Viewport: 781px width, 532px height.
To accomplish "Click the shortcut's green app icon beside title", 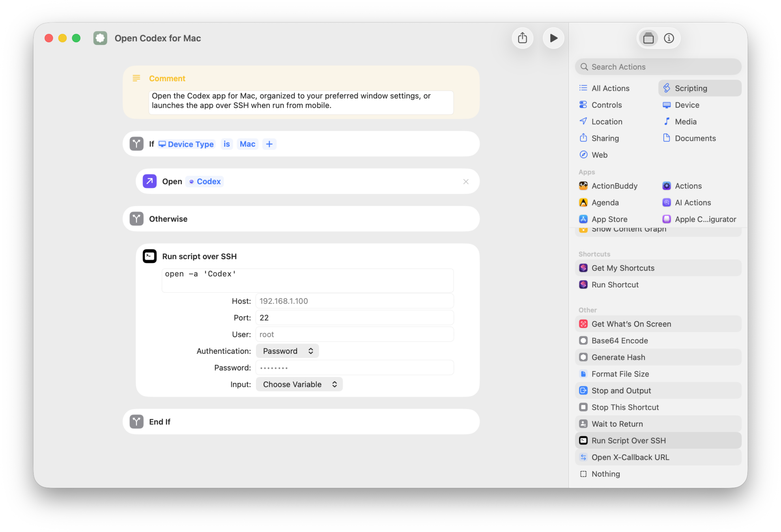I will [x=100, y=38].
